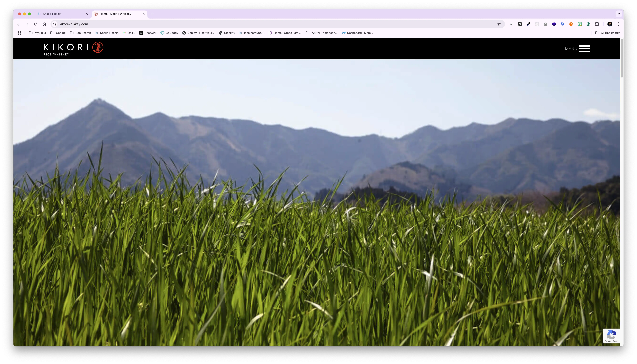637x364 pixels.
Task: Open the Chrome three-dot menu
Action: tap(618, 24)
